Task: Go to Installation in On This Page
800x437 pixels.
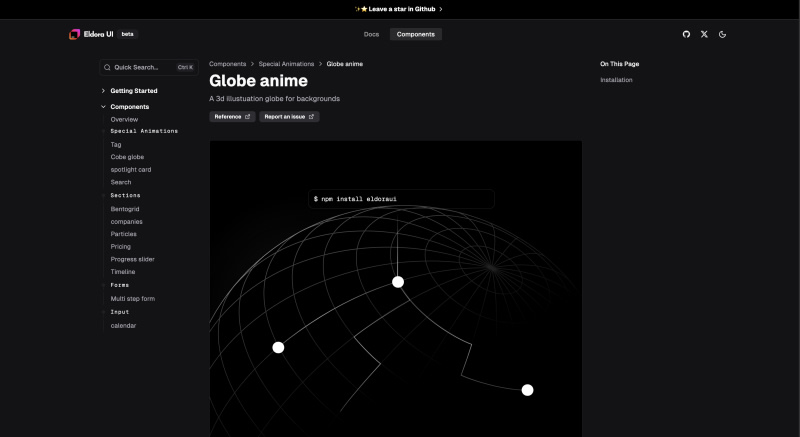Action: [616, 80]
